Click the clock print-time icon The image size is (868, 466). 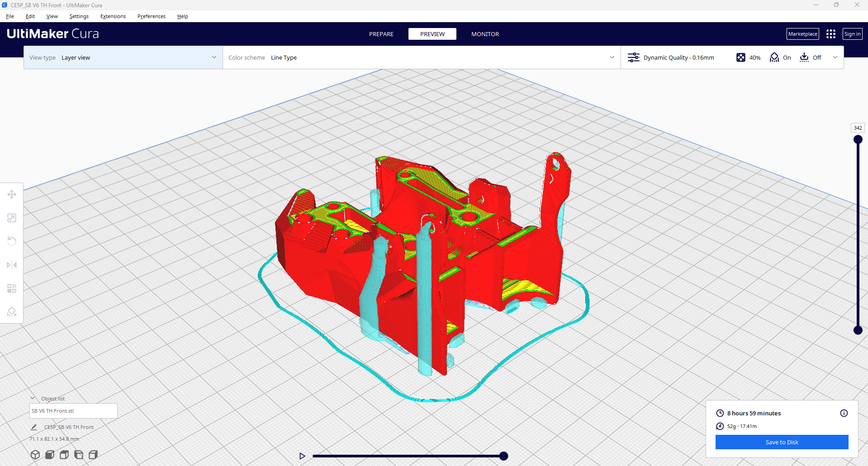point(720,413)
